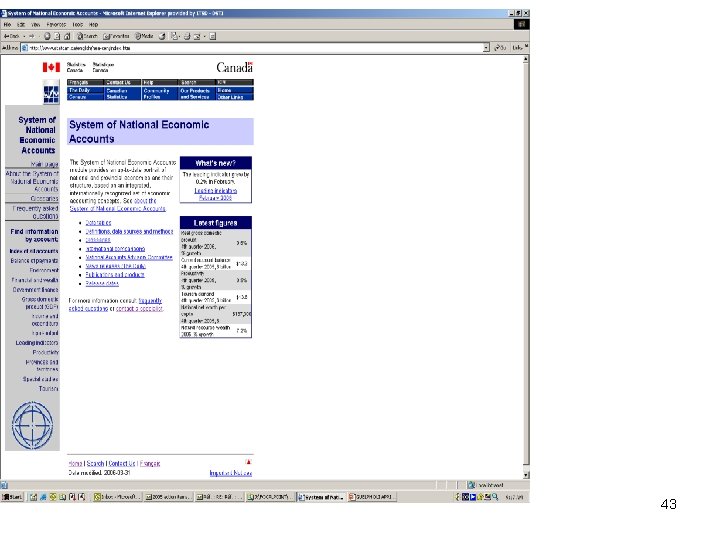Viewport: 720px width, 540px height.
Task: Click the Links toolbar label
Action: tap(518, 48)
